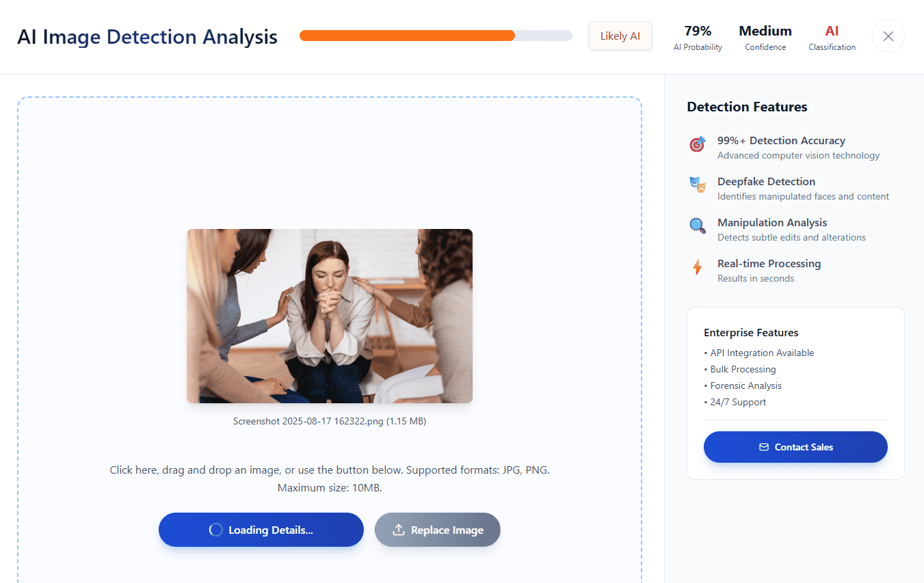Click the screenshot filename caption
The width and height of the screenshot is (924, 583).
click(x=330, y=421)
